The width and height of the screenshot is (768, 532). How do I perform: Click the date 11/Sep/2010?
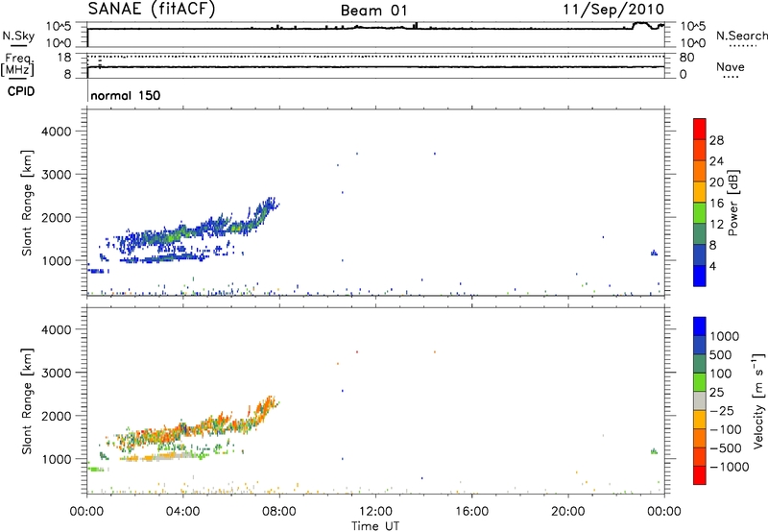[x=613, y=9]
